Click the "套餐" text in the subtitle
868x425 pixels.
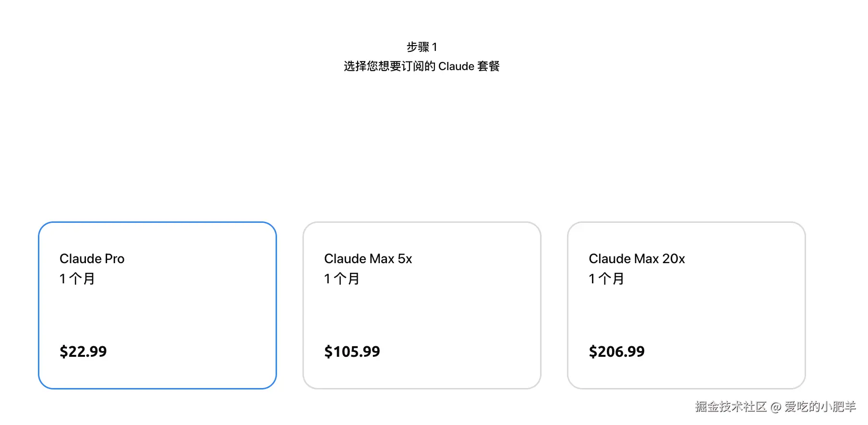(x=488, y=66)
